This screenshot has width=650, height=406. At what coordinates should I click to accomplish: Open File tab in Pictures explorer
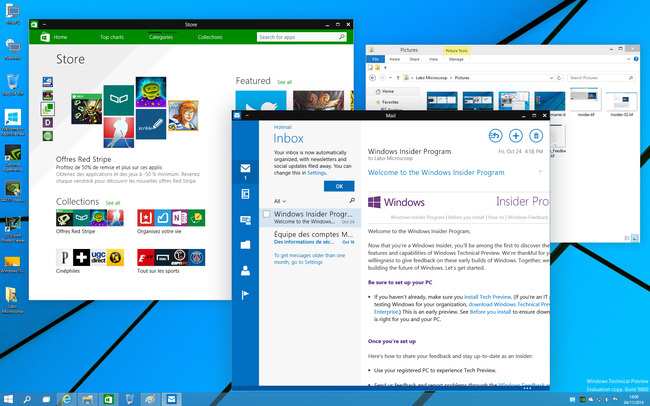click(x=375, y=59)
